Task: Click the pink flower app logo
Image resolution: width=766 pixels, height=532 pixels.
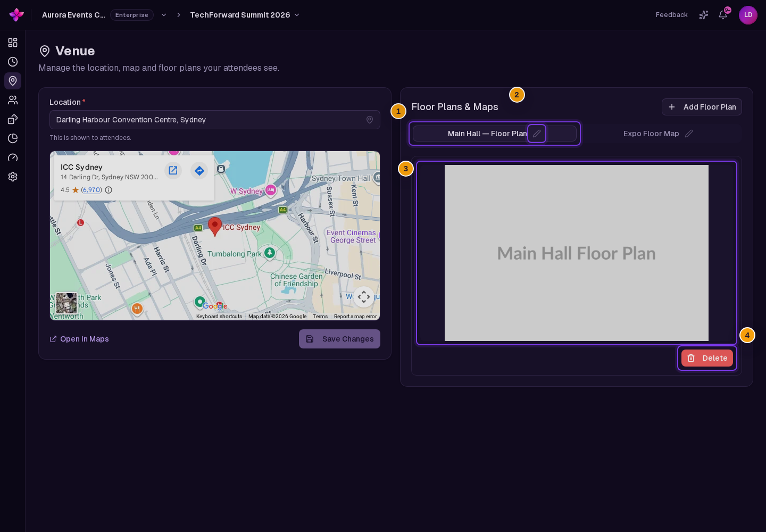Action: click(x=16, y=15)
